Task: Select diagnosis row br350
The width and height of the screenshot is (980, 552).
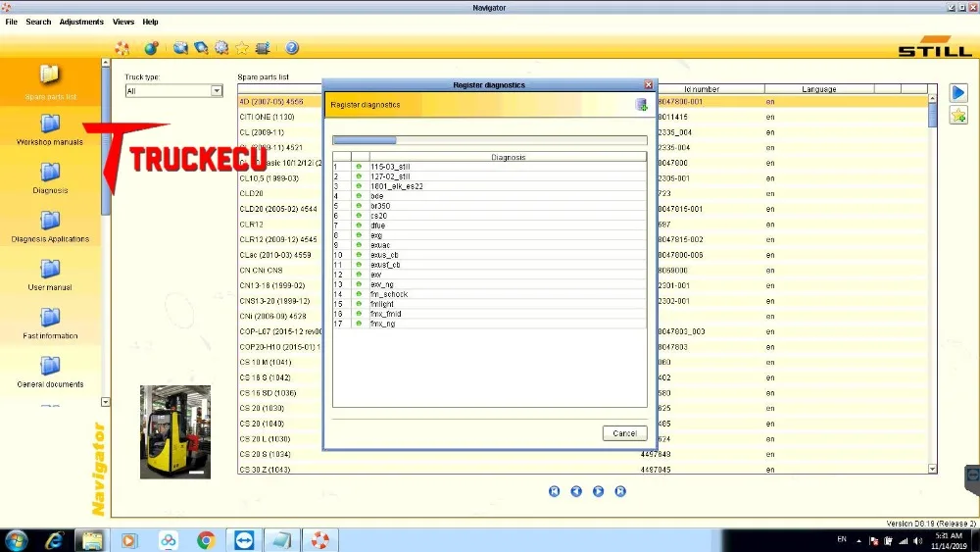Action: [489, 206]
